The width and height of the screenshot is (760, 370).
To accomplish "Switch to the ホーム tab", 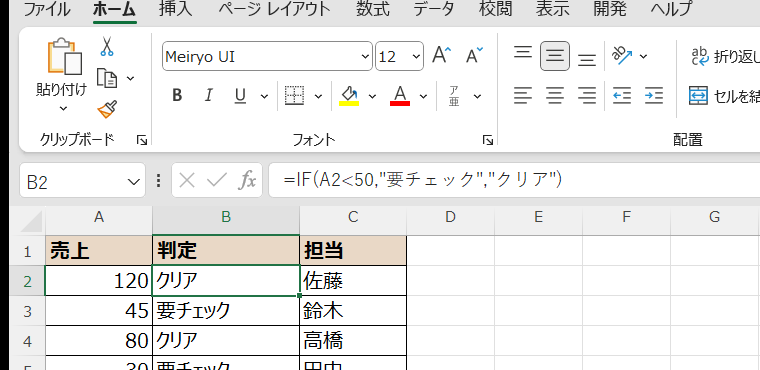I will click(x=114, y=9).
